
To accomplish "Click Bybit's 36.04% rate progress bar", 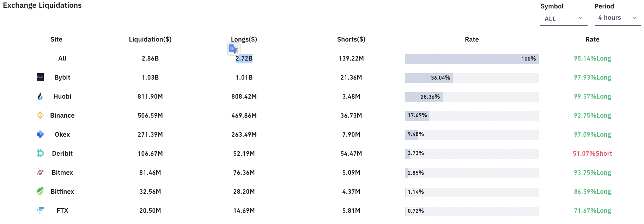I will (x=472, y=78).
